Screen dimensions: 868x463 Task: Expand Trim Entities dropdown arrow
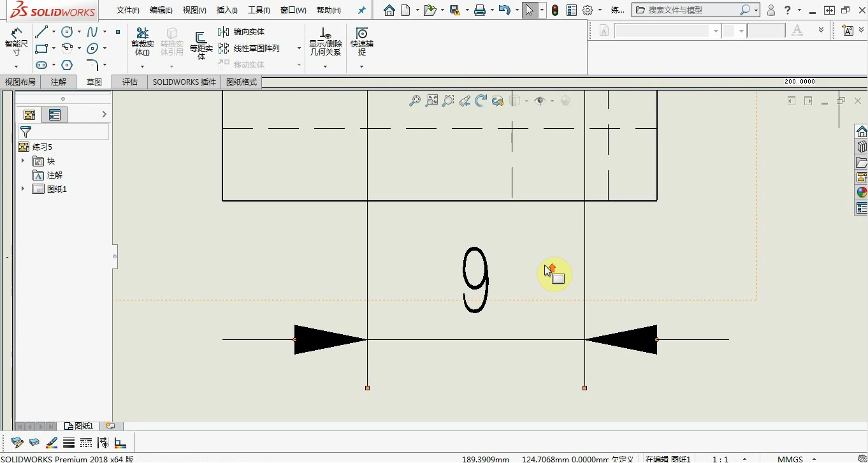click(143, 66)
